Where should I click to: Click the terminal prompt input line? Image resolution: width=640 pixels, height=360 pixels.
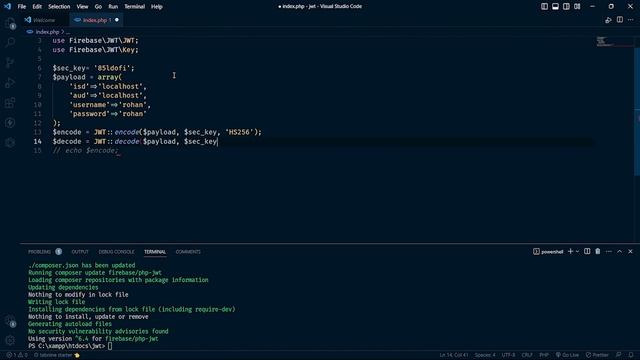[70, 346]
